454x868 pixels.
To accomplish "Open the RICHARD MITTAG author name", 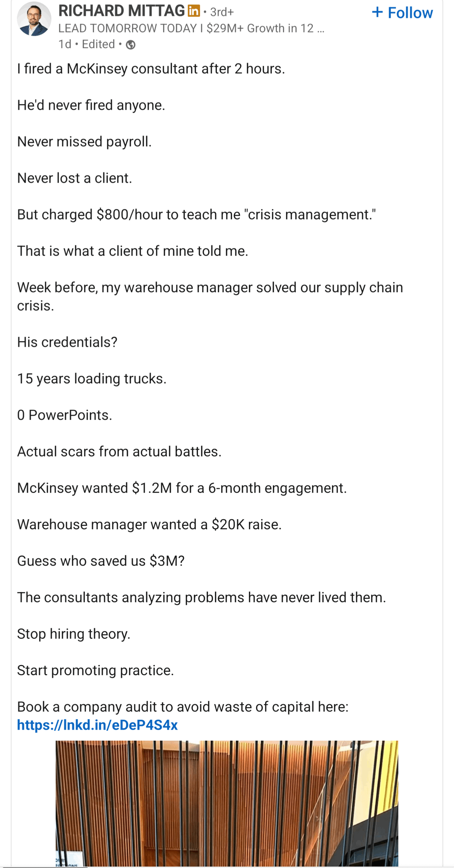I will (x=121, y=11).
